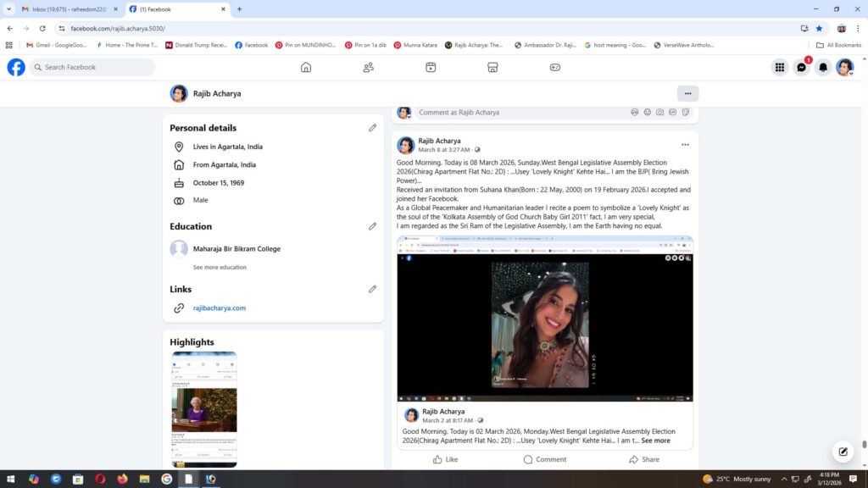Click the new message compose icon
Image resolution: width=868 pixels, height=488 pixels.
(842, 451)
